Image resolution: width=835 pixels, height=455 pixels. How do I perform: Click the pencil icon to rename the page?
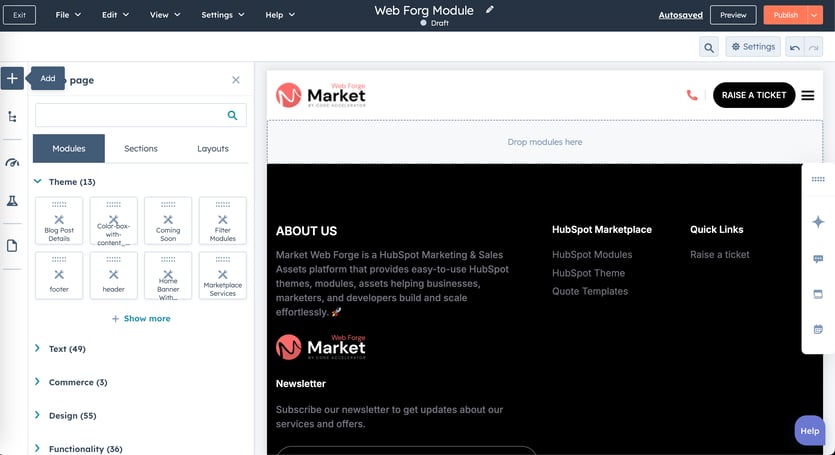point(490,10)
